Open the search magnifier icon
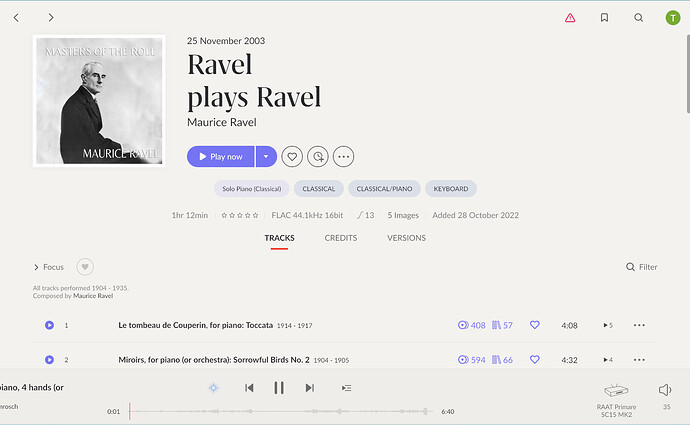Viewport: 690px width, 425px height. (638, 17)
